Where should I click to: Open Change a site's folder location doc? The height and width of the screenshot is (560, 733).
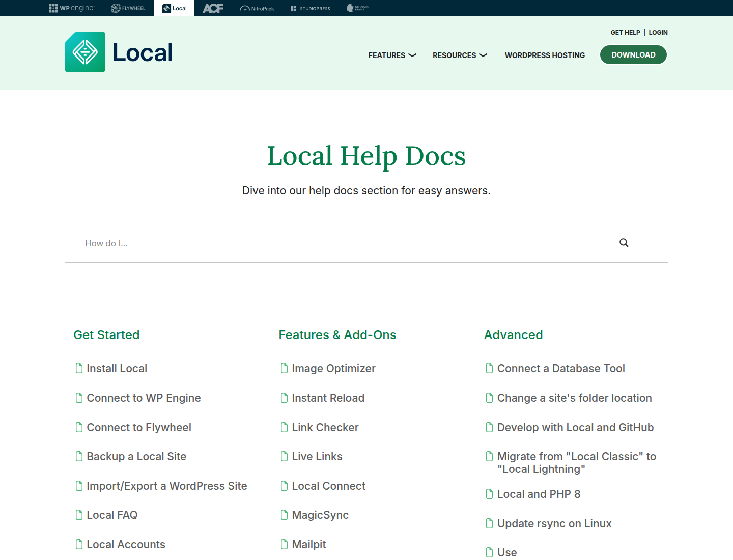[574, 398]
